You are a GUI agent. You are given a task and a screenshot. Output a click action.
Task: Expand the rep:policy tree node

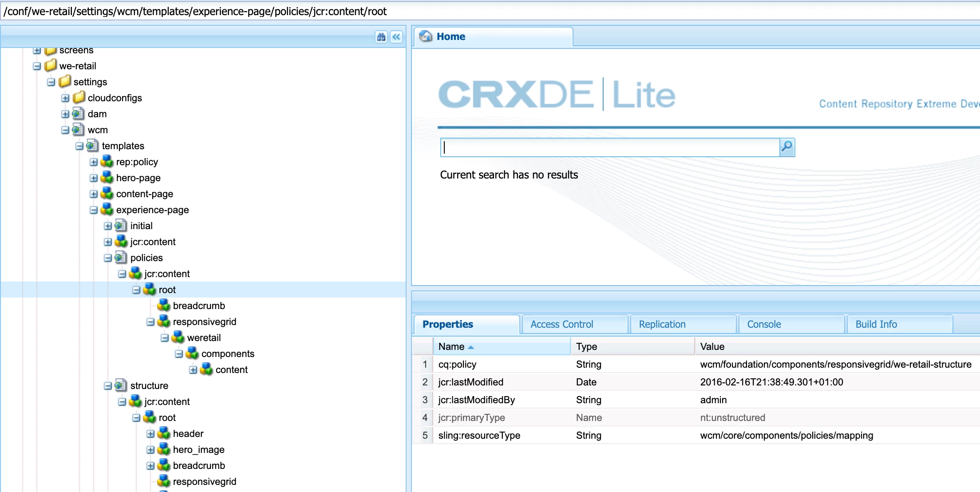[x=93, y=162]
